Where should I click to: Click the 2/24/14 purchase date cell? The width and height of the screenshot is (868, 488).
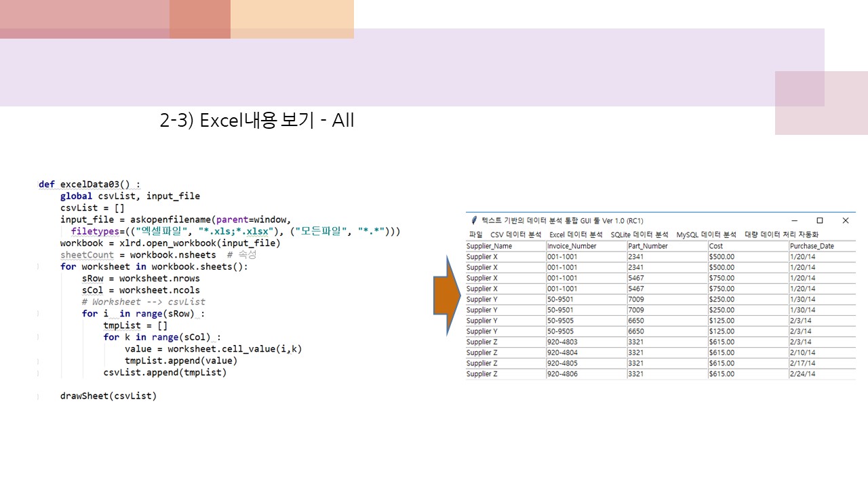(x=823, y=374)
